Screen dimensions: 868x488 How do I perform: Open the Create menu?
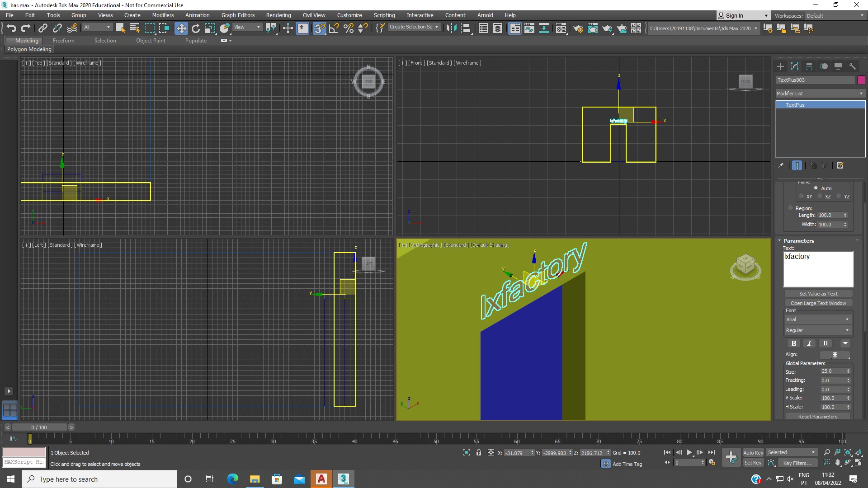coord(132,15)
